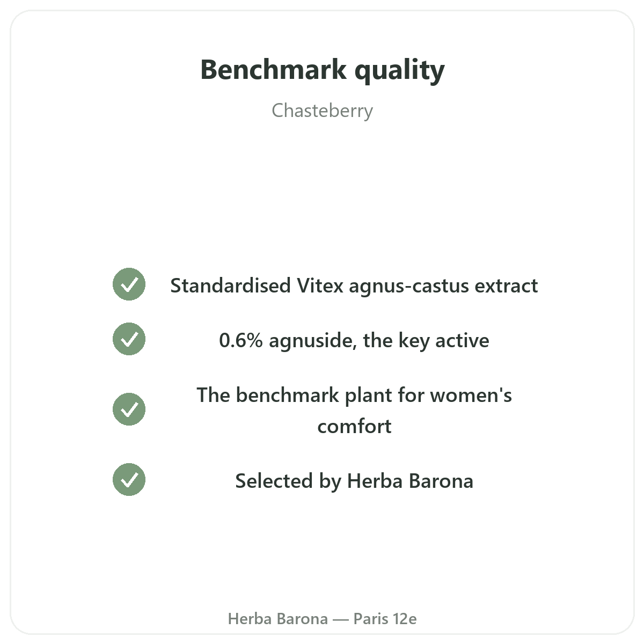The width and height of the screenshot is (644, 644).
Task: Click Paris 12e in the footer
Action: pos(385,619)
